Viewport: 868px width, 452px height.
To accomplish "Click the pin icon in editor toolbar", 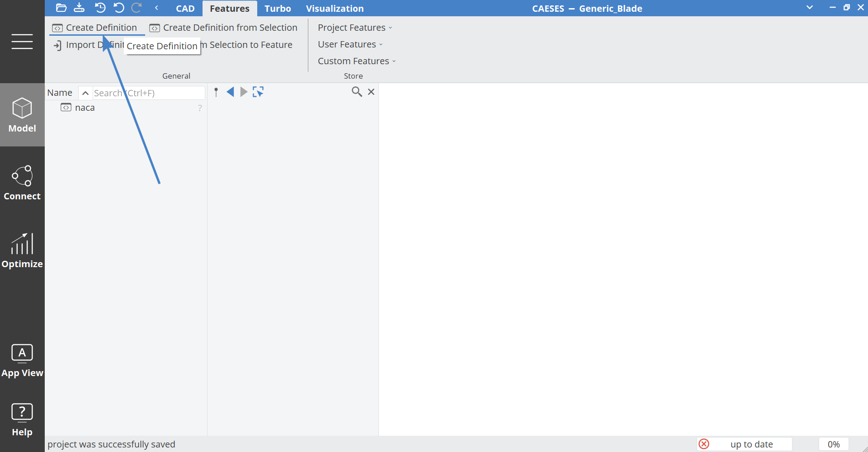I will coord(216,92).
